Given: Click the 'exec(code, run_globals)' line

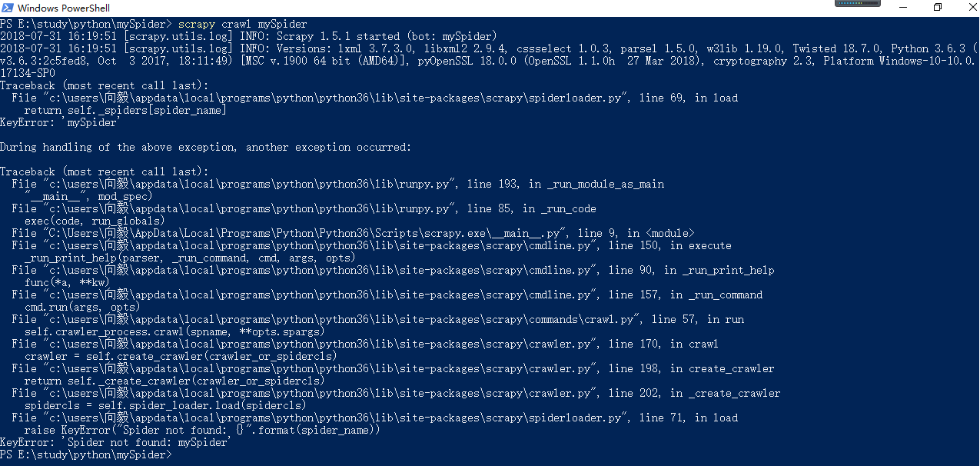Looking at the screenshot, I should [95, 221].
